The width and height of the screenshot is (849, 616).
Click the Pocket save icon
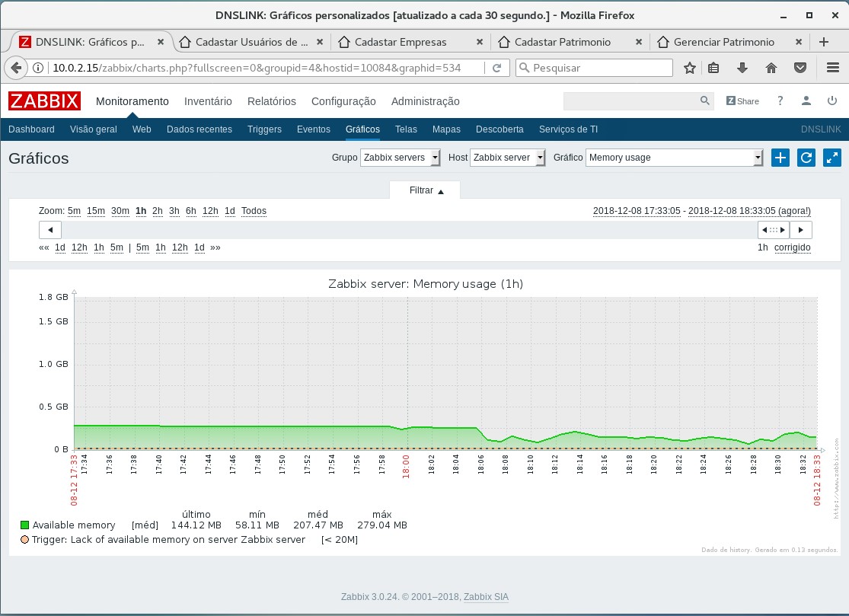tap(800, 68)
